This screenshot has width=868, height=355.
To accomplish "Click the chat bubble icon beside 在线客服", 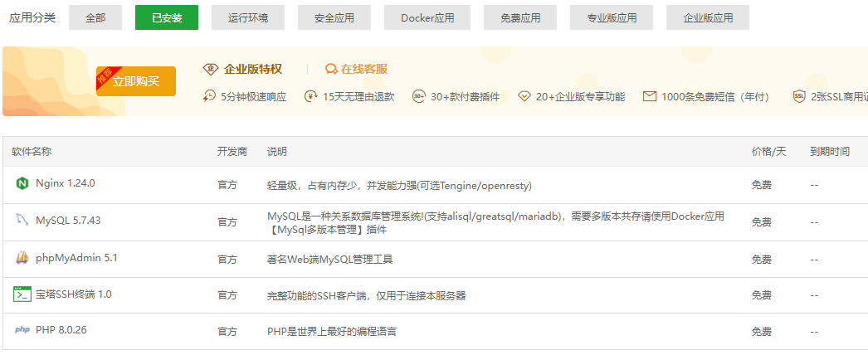I will pyautogui.click(x=331, y=69).
